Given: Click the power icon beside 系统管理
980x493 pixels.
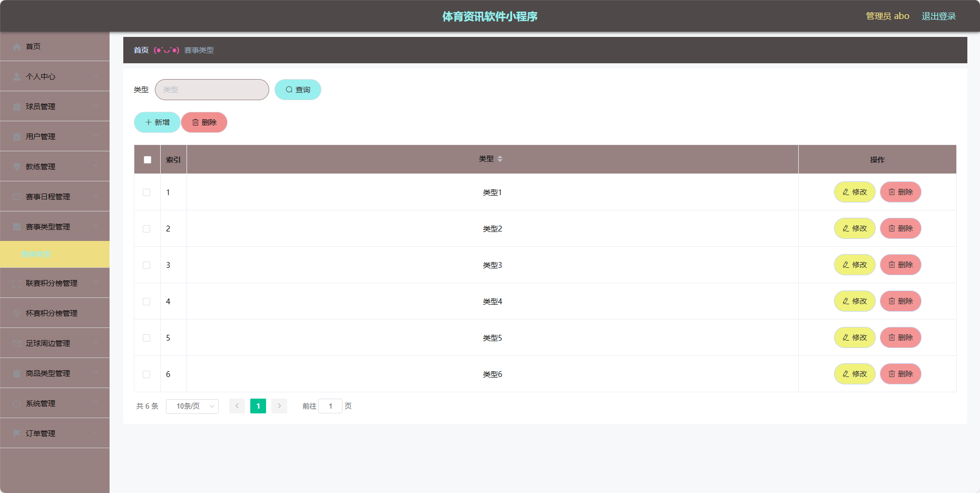Looking at the screenshot, I should pyautogui.click(x=17, y=404).
